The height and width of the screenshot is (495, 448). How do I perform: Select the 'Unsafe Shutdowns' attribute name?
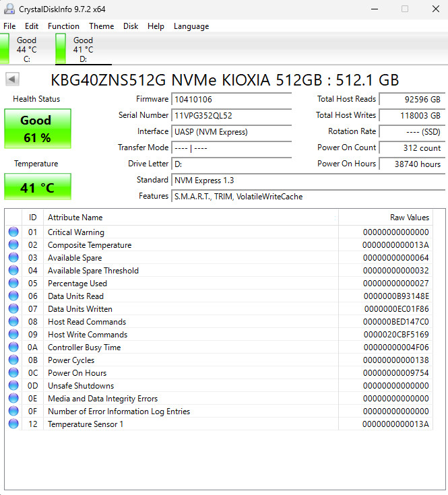(81, 385)
